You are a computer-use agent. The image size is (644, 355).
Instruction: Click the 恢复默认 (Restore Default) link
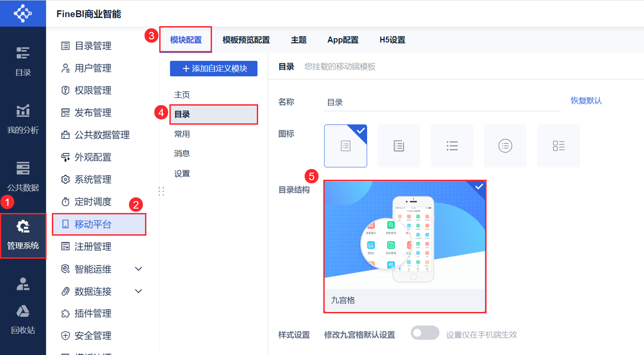[x=586, y=101]
